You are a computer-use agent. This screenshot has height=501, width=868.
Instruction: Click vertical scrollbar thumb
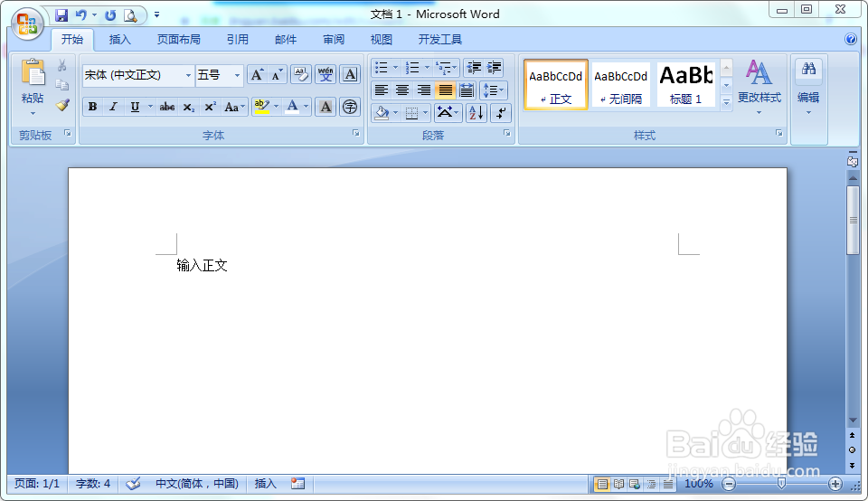(x=853, y=221)
